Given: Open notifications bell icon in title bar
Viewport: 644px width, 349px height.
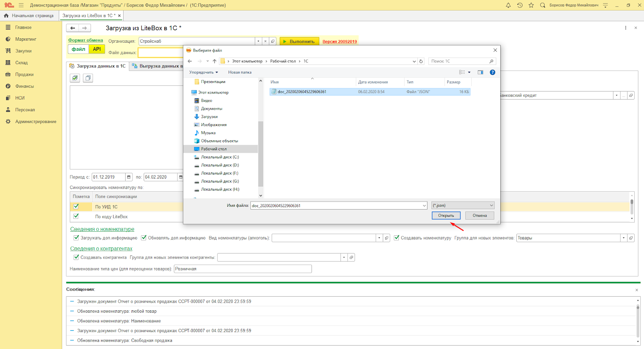Looking at the screenshot, I should [x=508, y=5].
